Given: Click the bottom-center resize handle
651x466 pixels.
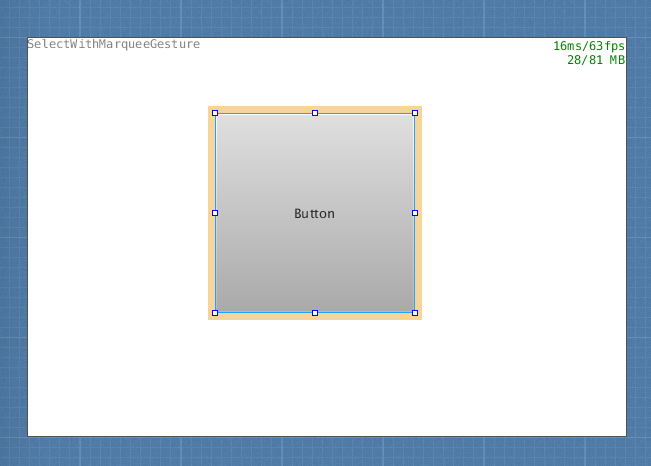Looking at the screenshot, I should click(x=315, y=313).
